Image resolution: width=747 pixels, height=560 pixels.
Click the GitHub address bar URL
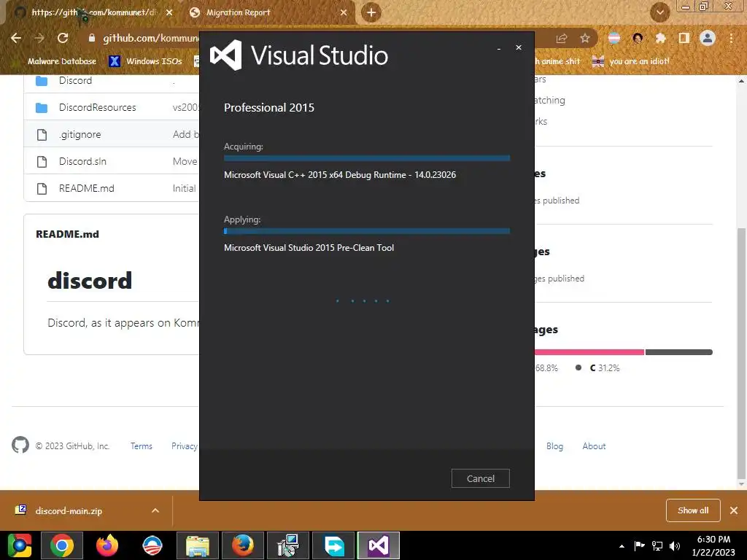point(150,38)
